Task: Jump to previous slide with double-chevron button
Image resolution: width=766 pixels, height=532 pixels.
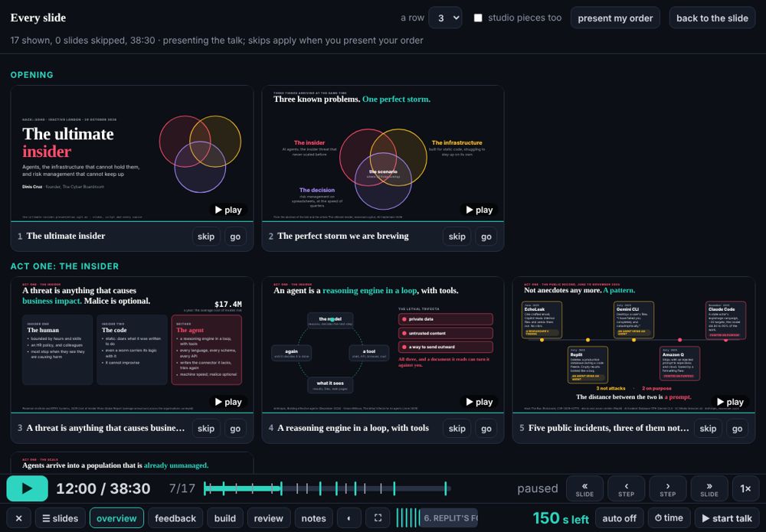Action: point(584,488)
